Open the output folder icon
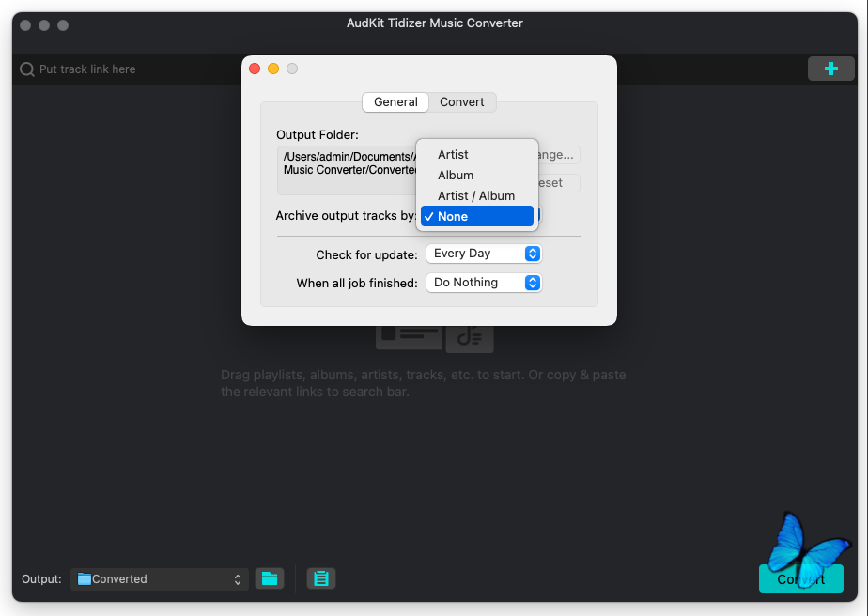 point(270,578)
